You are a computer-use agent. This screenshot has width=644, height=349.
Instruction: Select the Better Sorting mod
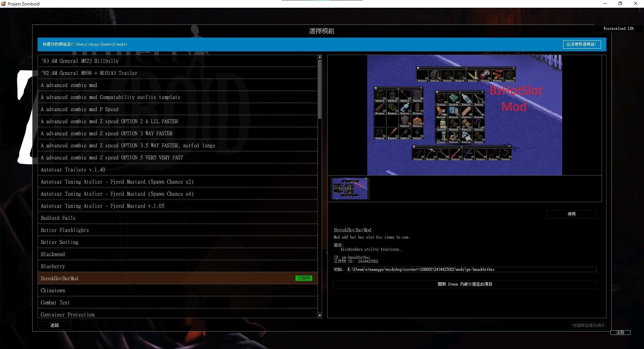point(178,242)
